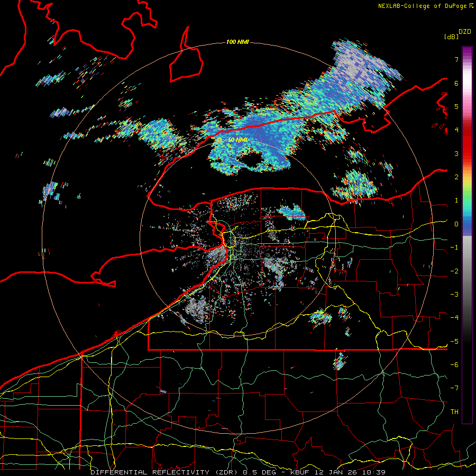The width and height of the screenshot is (476, 476).
Task: Click the -7 value on color scale
Action: tap(454, 388)
